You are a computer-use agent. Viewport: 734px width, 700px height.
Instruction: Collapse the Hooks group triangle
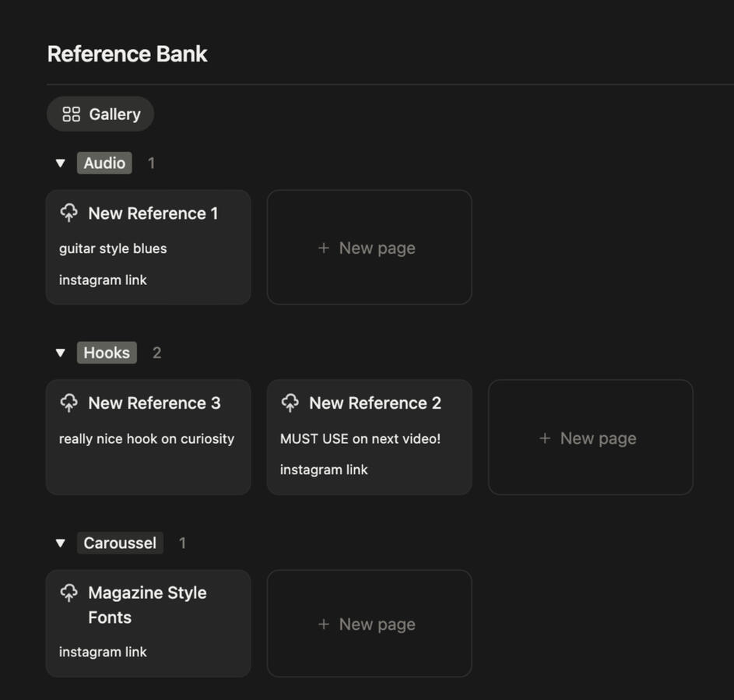(x=61, y=353)
